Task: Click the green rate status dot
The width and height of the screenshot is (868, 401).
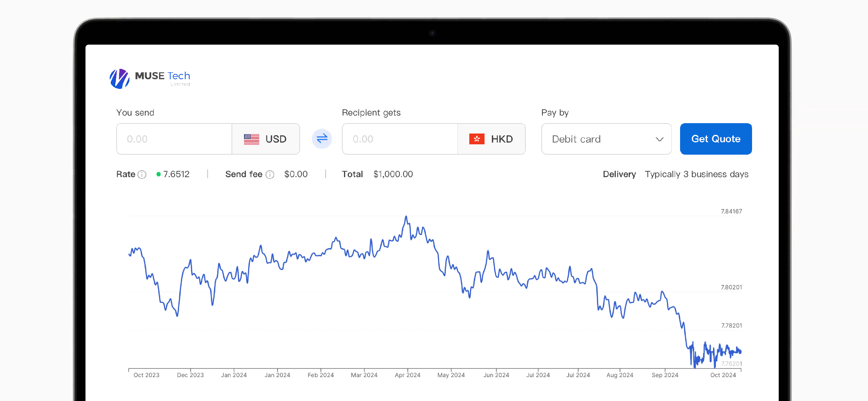Action: coord(159,174)
